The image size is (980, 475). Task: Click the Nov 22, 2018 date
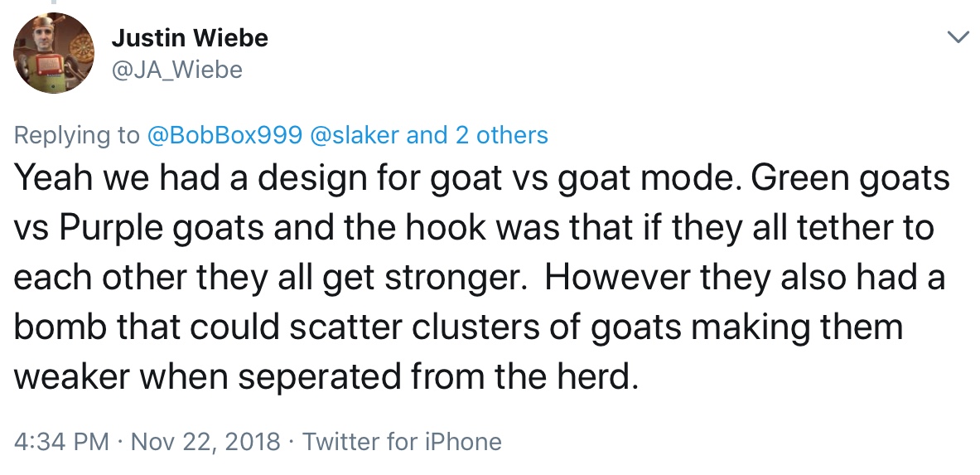click(205, 442)
